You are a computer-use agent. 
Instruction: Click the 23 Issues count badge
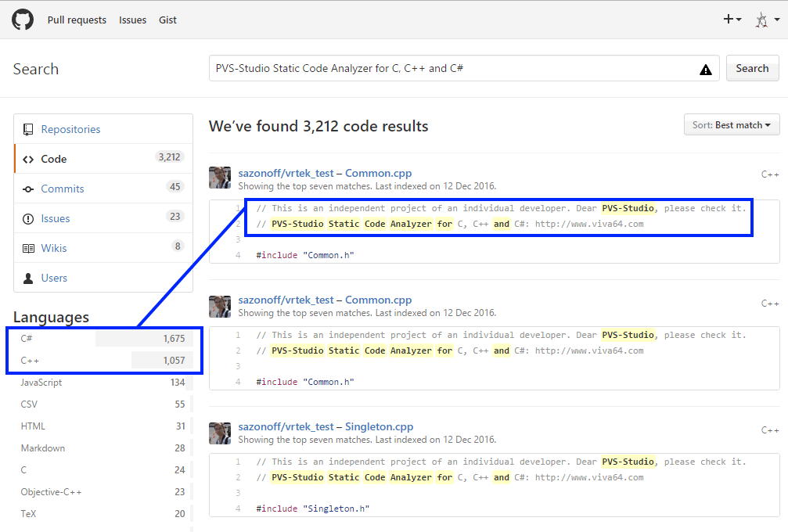coord(175,217)
